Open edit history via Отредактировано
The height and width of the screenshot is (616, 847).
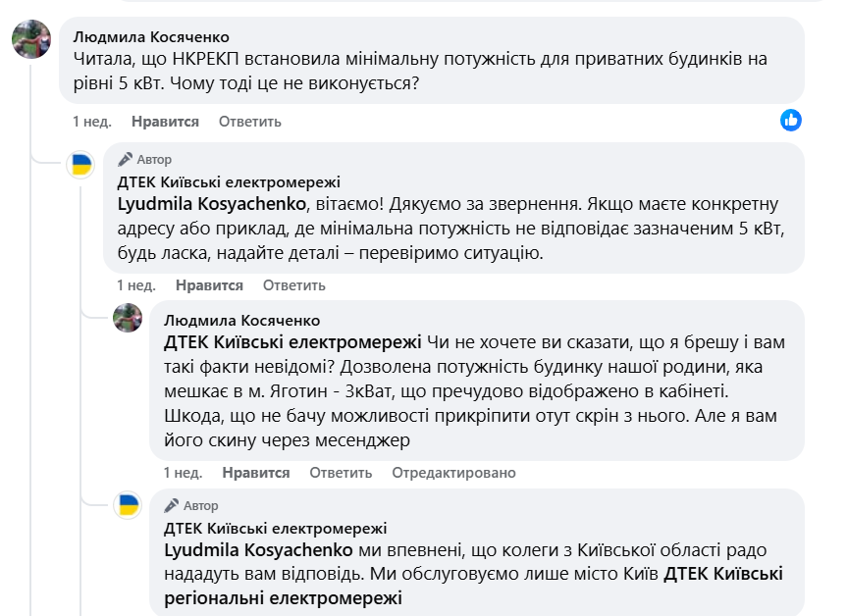coord(453,472)
